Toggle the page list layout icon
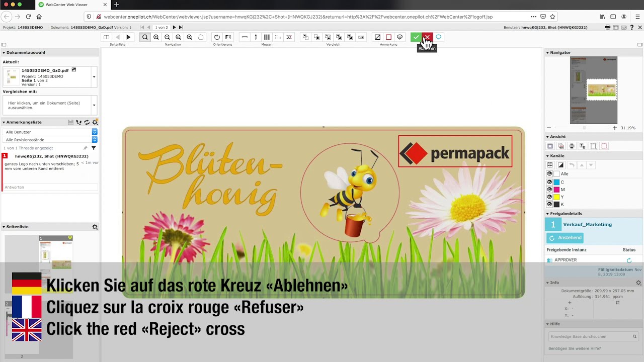Viewport: 644px width, 362px height. 106,37
